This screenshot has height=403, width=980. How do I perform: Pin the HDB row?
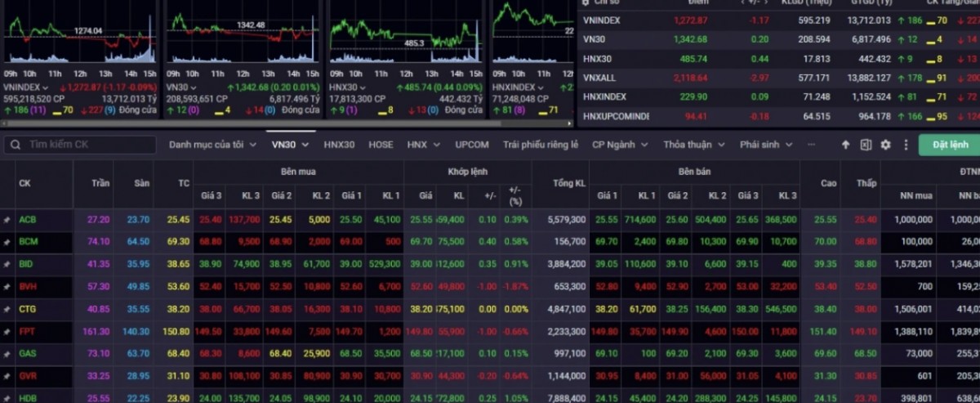pos(7,397)
